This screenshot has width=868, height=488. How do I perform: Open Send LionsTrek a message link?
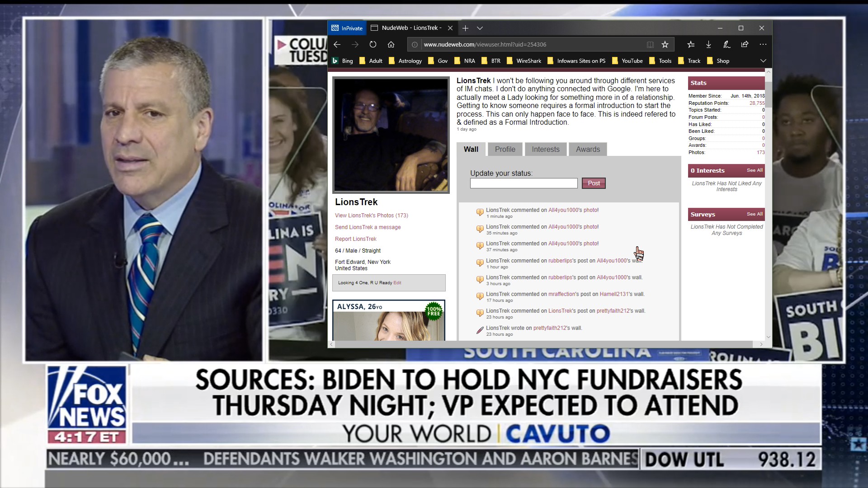pyautogui.click(x=368, y=227)
